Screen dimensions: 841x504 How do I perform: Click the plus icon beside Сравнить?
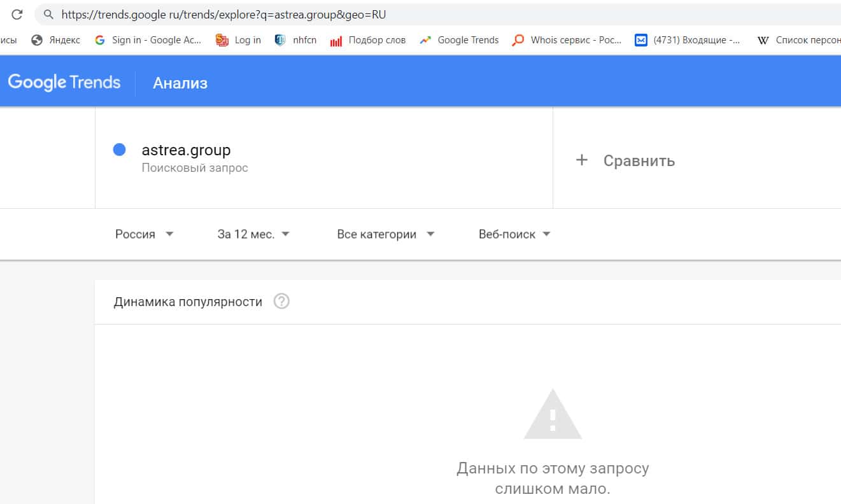pos(581,160)
